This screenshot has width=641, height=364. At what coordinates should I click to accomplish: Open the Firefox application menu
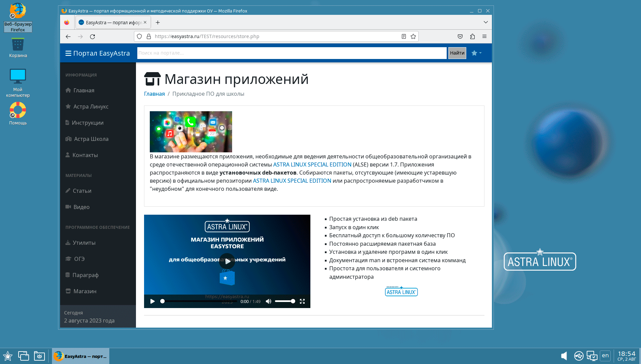(x=484, y=36)
